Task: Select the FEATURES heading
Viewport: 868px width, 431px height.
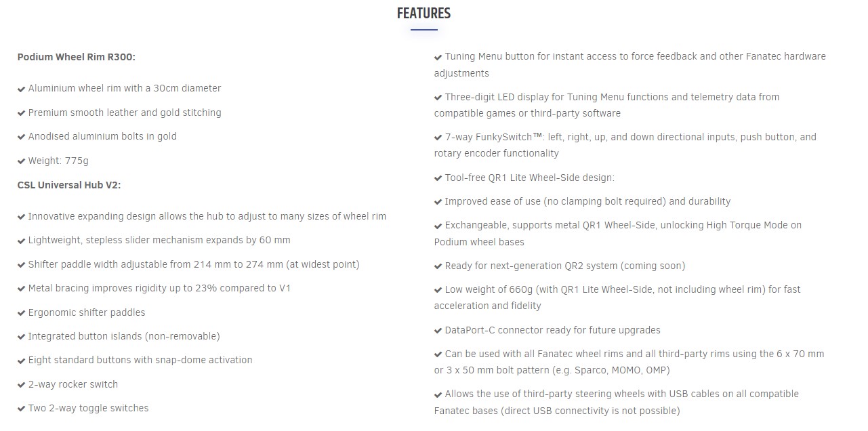Action: [423, 14]
